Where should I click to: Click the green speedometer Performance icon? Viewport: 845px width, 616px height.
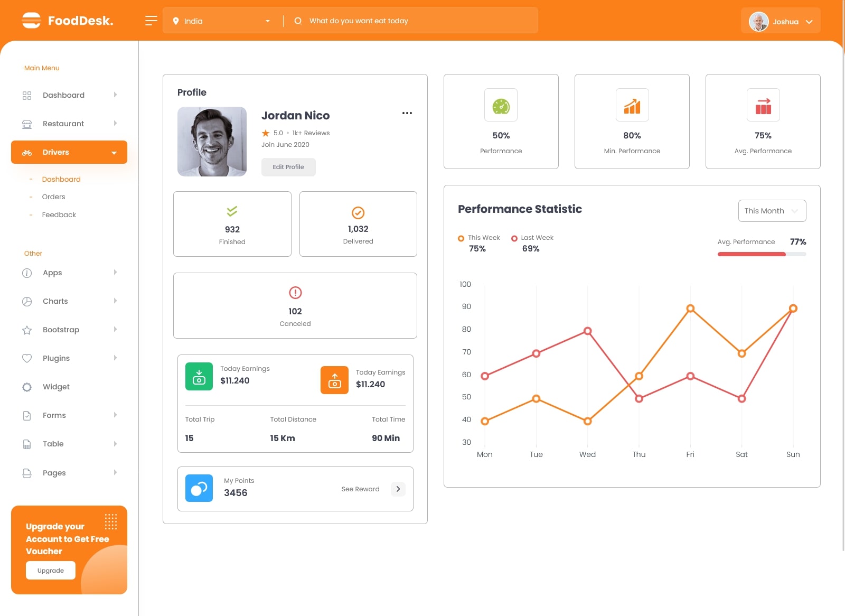point(501,105)
